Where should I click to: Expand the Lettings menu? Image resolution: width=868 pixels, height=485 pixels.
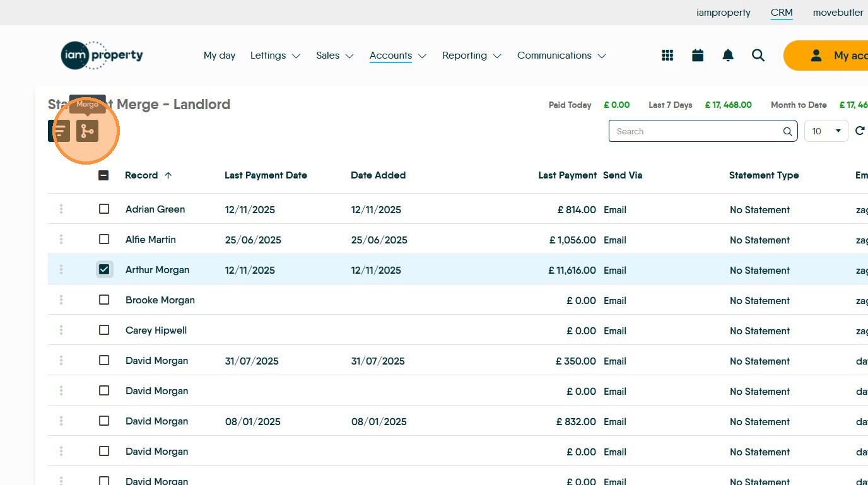click(x=275, y=56)
